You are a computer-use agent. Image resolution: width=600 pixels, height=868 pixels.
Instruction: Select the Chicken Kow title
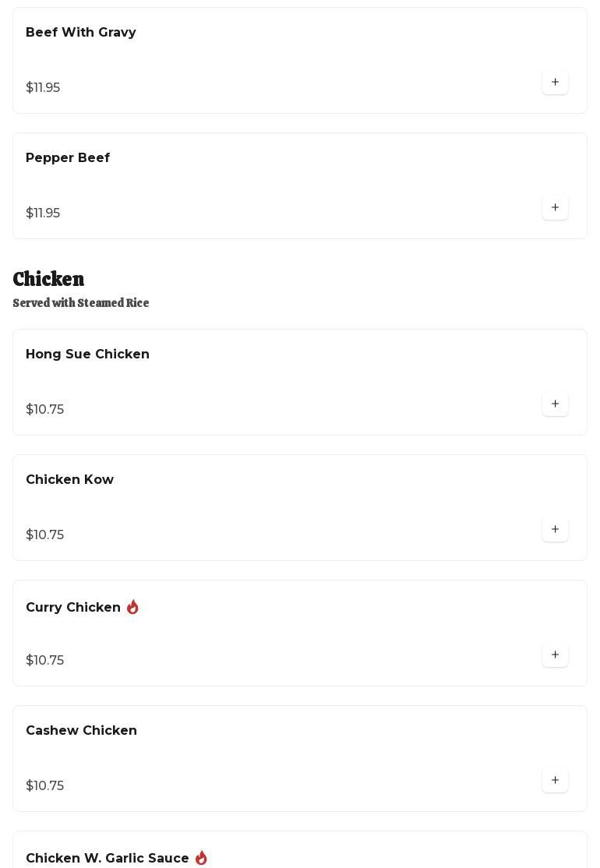(69, 480)
